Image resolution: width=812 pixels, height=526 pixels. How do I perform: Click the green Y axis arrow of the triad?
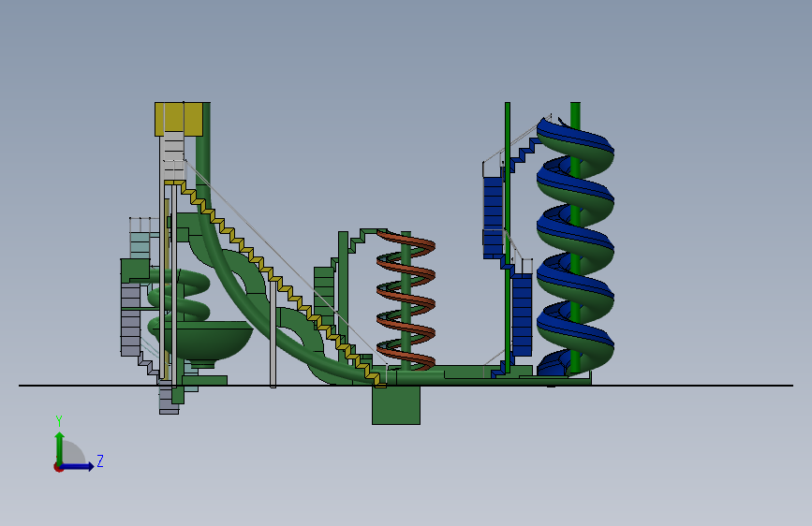(60, 447)
